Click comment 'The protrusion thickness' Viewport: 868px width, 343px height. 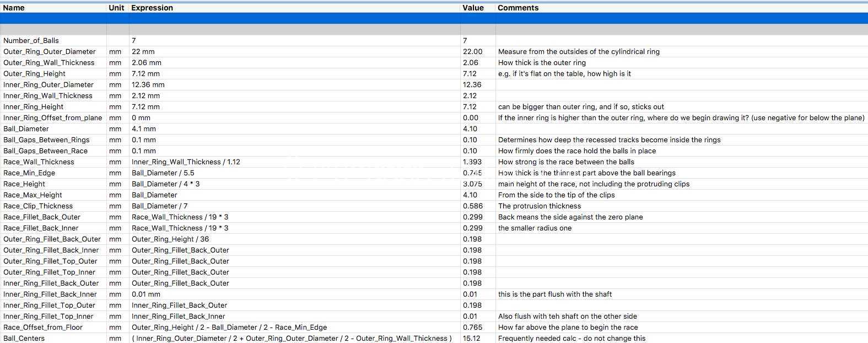pos(540,206)
